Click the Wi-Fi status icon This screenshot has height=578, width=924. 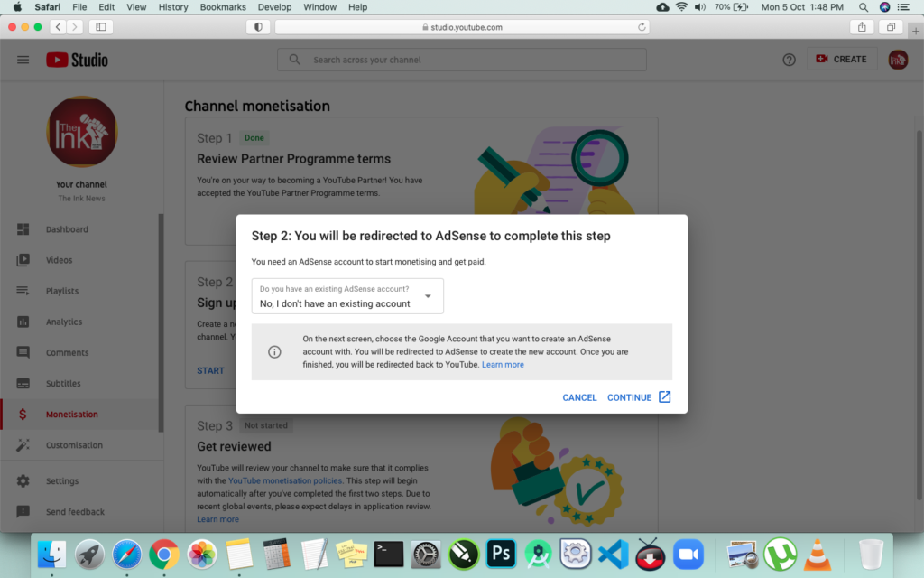tap(681, 7)
